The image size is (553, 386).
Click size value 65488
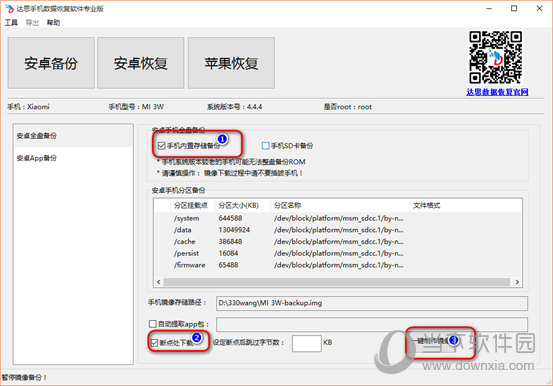pos(229,265)
